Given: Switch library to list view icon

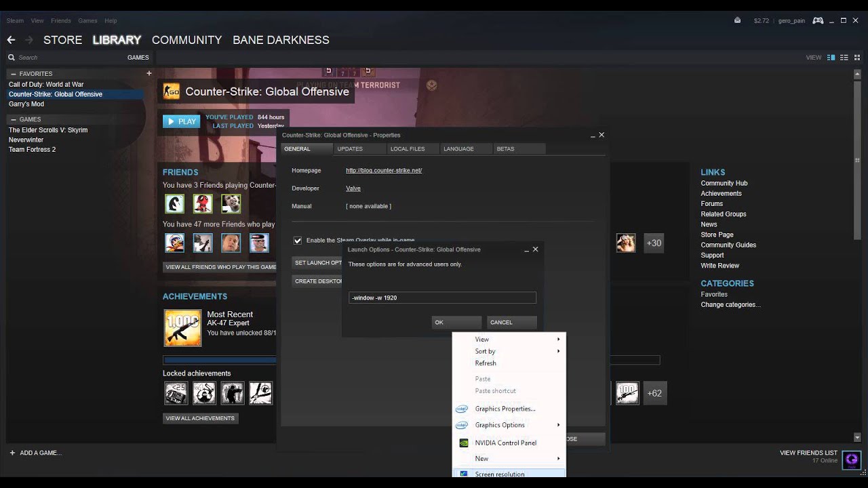Looking at the screenshot, I should pyautogui.click(x=844, y=58).
